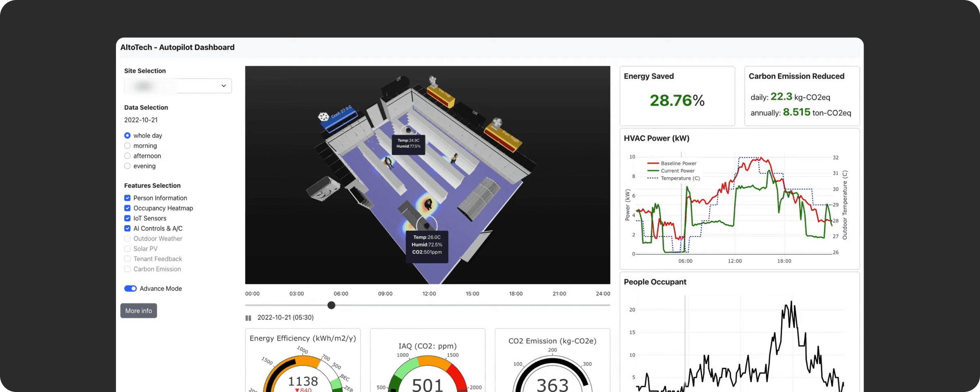980x392 pixels.
Task: Click the 2022-10-21 (05:30) timestamp
Action: click(x=285, y=318)
